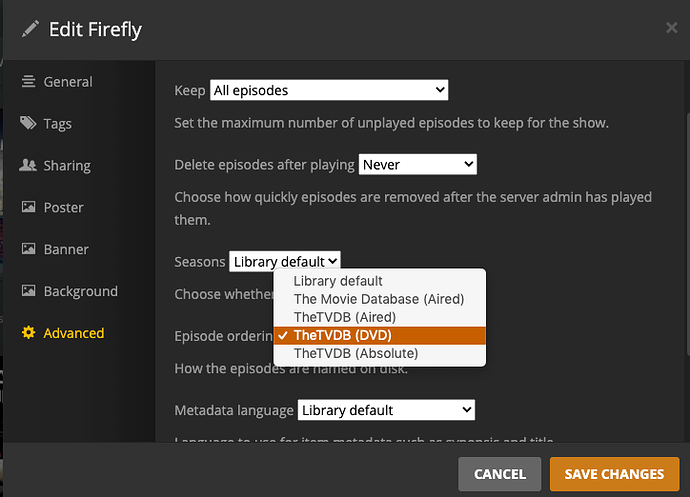
Task: Open the Metadata language dropdown
Action: click(386, 410)
